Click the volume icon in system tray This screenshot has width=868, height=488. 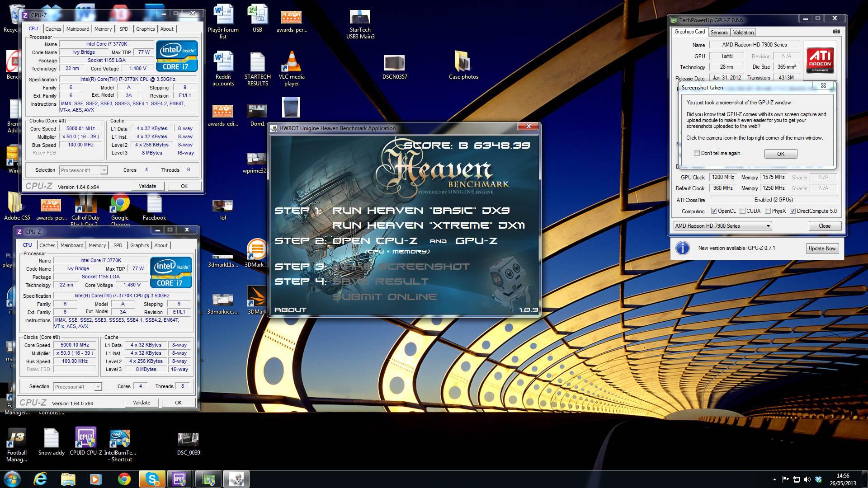807,479
